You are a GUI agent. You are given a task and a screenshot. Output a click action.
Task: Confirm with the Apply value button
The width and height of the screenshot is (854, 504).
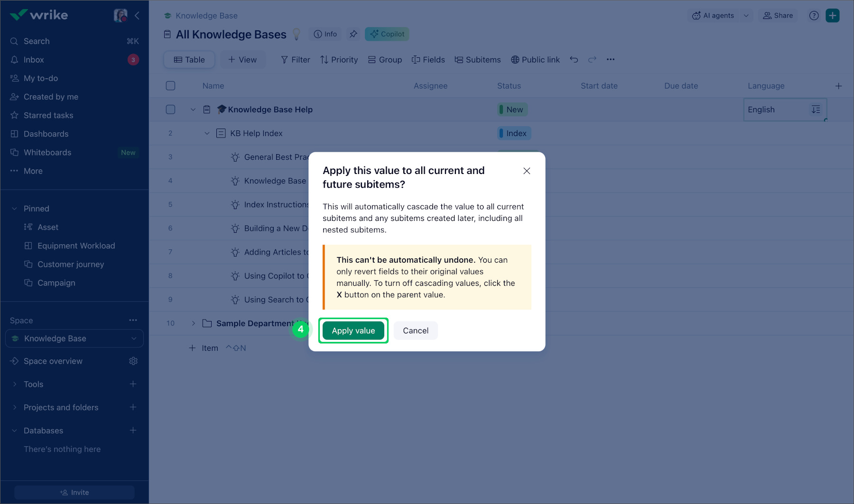[353, 330]
